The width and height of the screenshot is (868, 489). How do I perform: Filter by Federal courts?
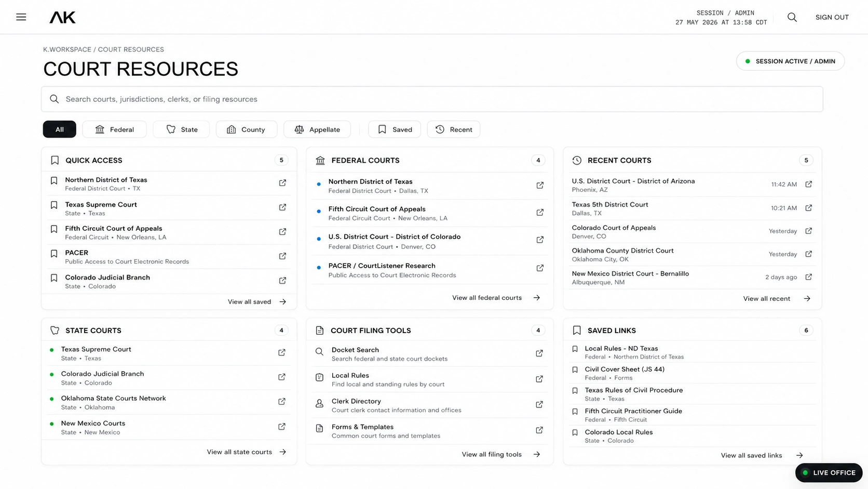(x=114, y=129)
